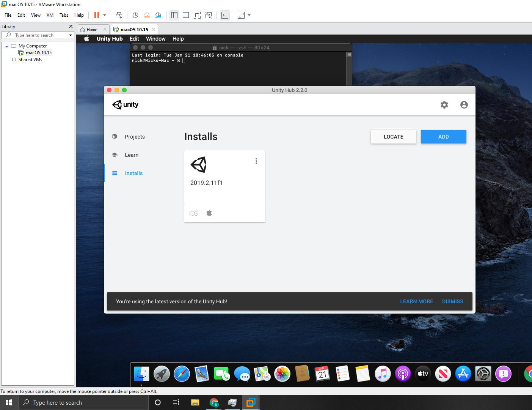Screen dimensions: 532x410
Task: Go to Projects in Unity Hub sidebar
Action: [x=135, y=137]
